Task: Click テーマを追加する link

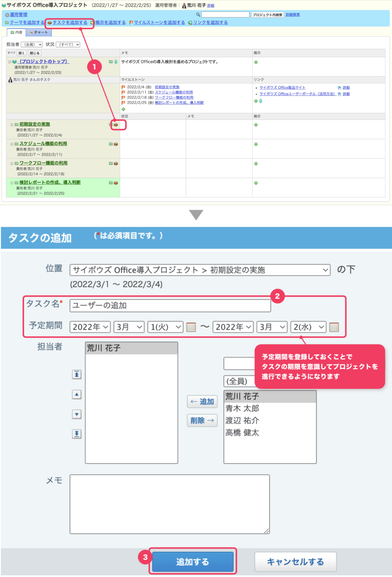Action: coord(27,23)
